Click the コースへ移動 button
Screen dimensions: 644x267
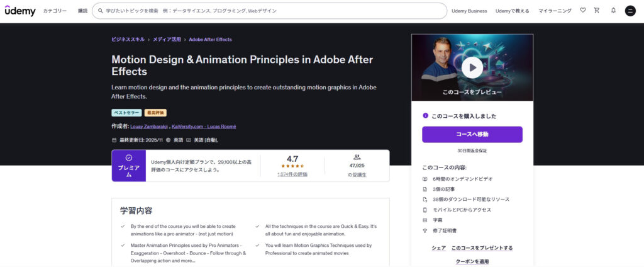[x=472, y=134]
